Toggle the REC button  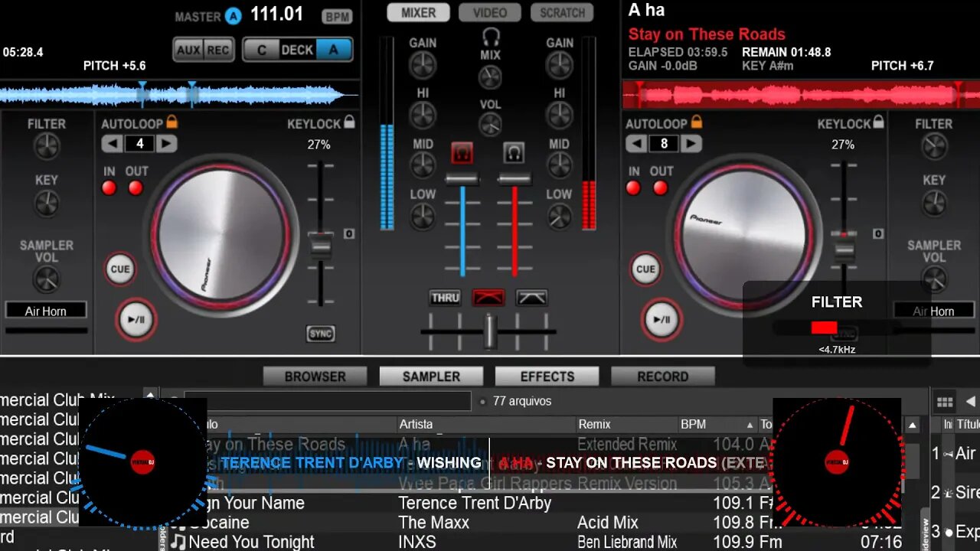coord(218,50)
